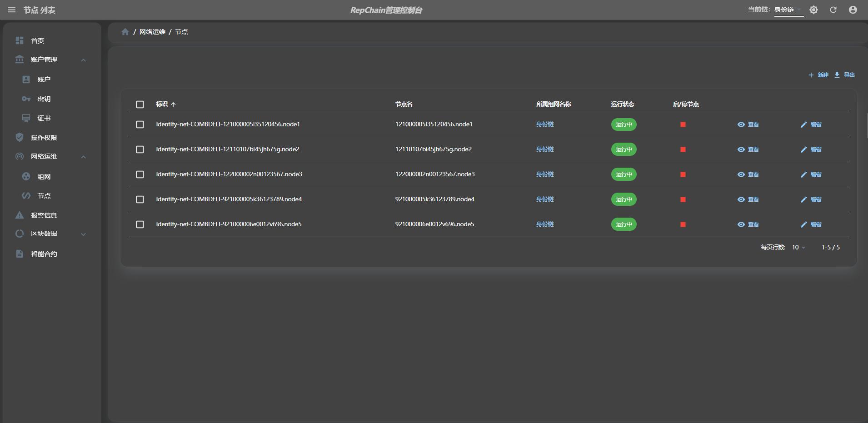Click 身份链 link in node5 row
The width and height of the screenshot is (868, 423).
point(545,224)
